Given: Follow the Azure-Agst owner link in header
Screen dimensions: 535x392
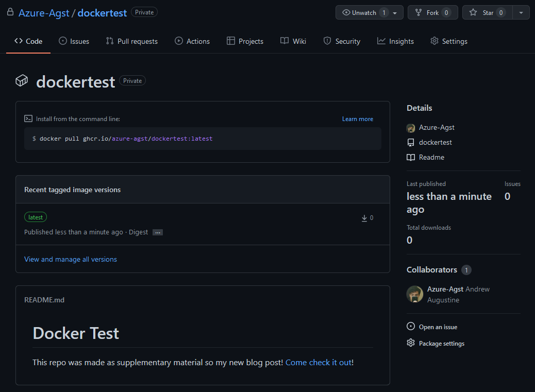Looking at the screenshot, I should (x=44, y=13).
